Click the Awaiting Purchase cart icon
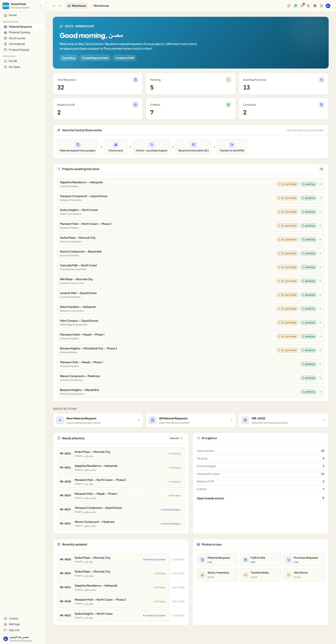Screen dimensions: 336x644 coord(321,80)
